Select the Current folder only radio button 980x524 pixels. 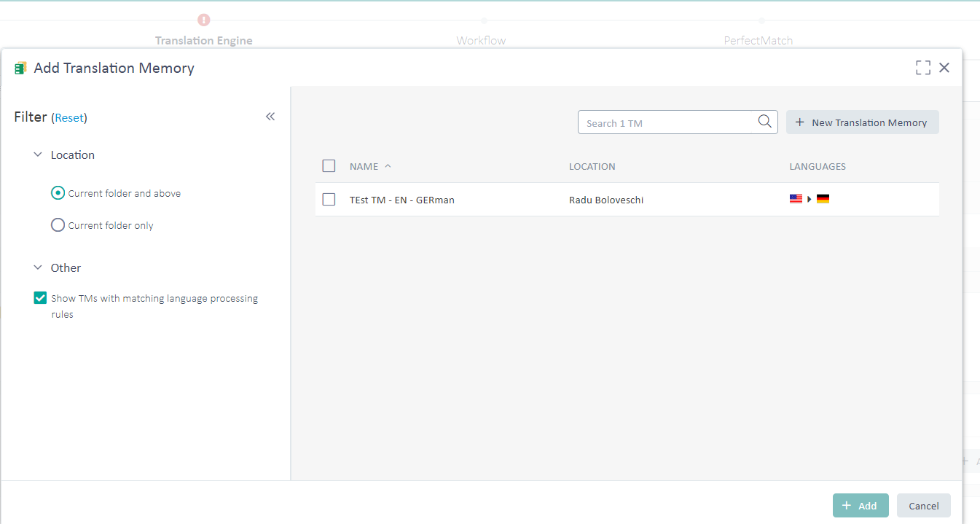(58, 224)
